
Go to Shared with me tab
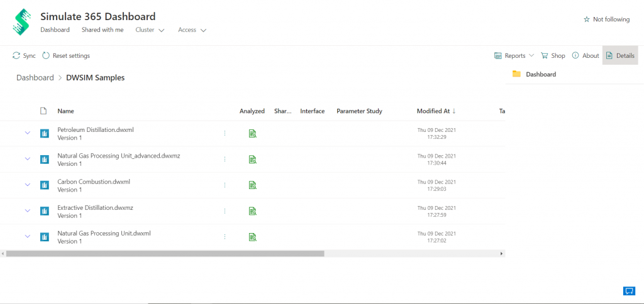[103, 30]
